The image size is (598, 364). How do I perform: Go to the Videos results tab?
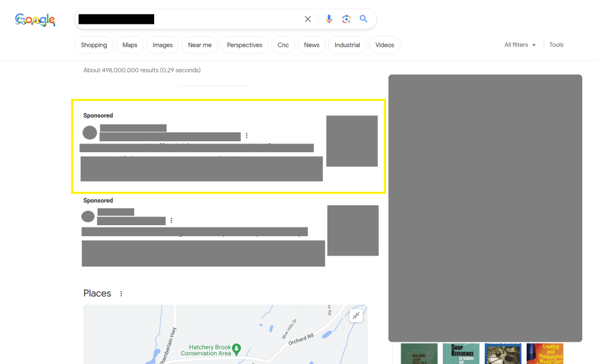point(384,45)
